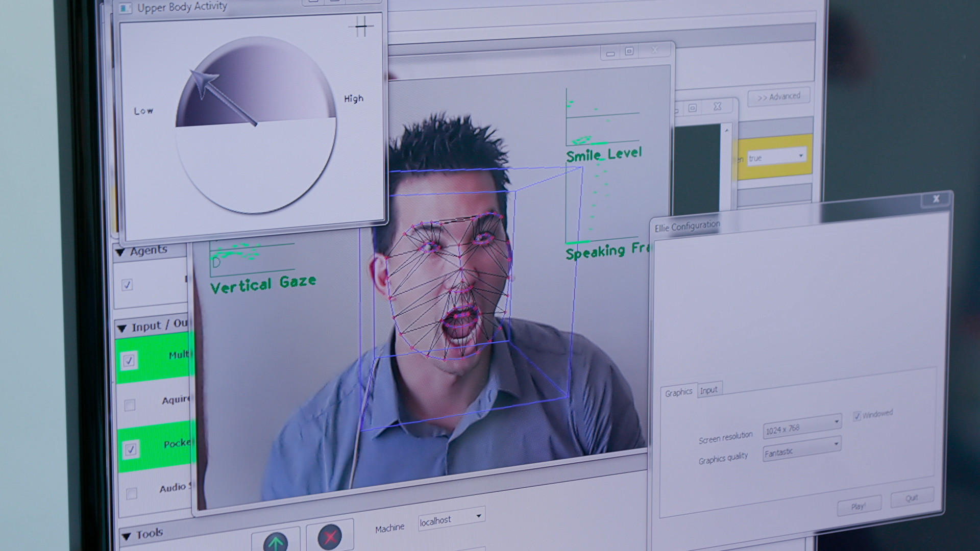Uncheck the green Pocke row checkbox
The width and height of the screenshot is (980, 551).
click(130, 449)
